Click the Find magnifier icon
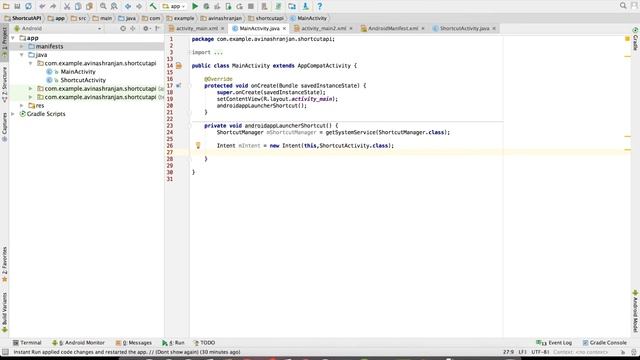This screenshot has height=360, width=640. click(103, 6)
